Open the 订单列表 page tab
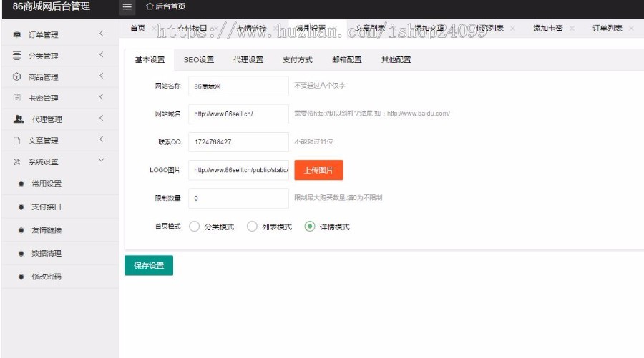The width and height of the screenshot is (644, 358). (607, 29)
